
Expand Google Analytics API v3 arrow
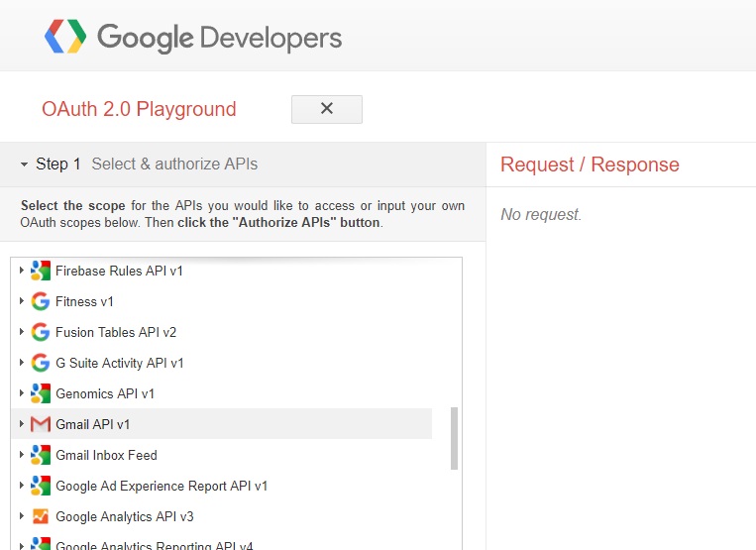(x=22, y=516)
